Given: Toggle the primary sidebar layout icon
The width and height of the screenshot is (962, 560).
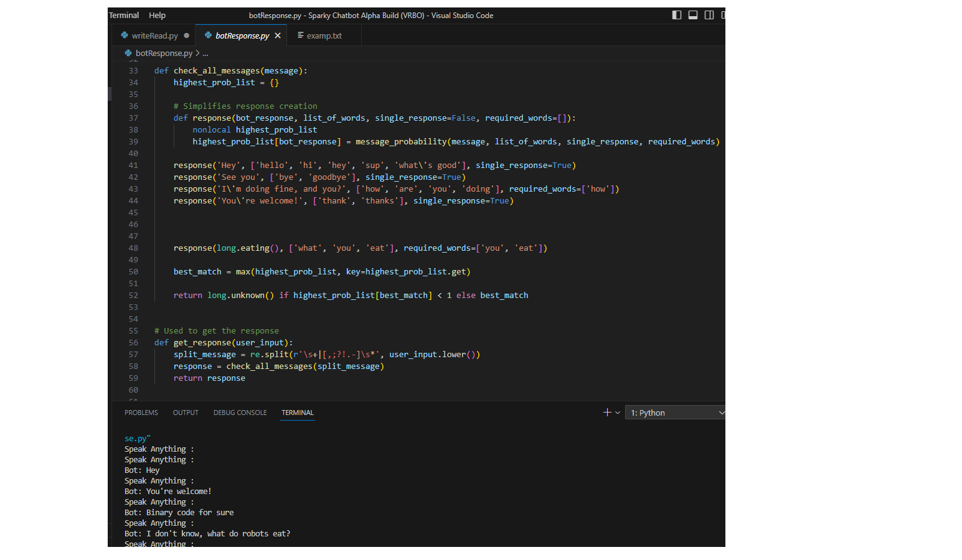Looking at the screenshot, I should (677, 15).
